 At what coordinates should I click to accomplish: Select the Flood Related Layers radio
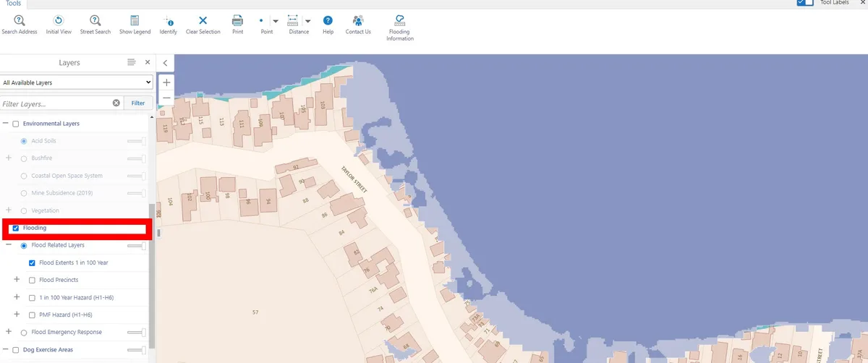[x=24, y=245]
